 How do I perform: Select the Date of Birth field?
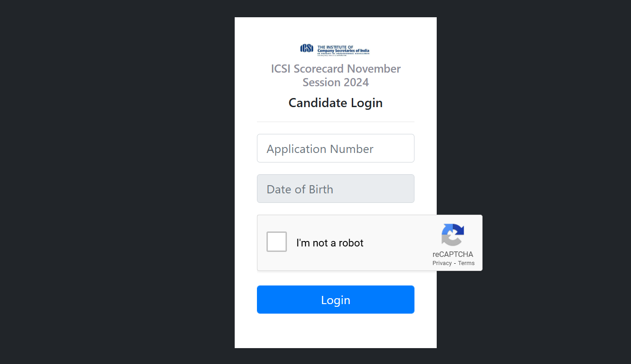[335, 189]
